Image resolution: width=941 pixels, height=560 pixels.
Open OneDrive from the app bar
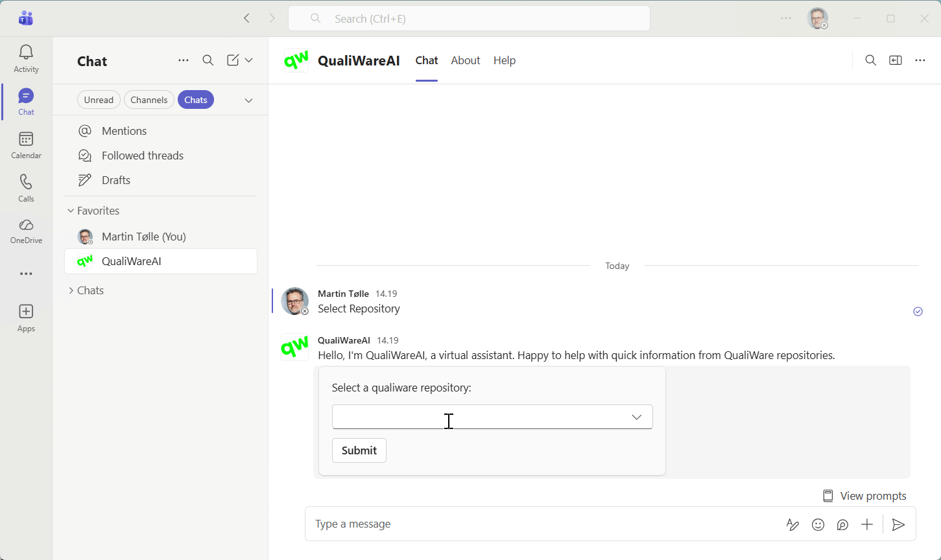click(26, 231)
